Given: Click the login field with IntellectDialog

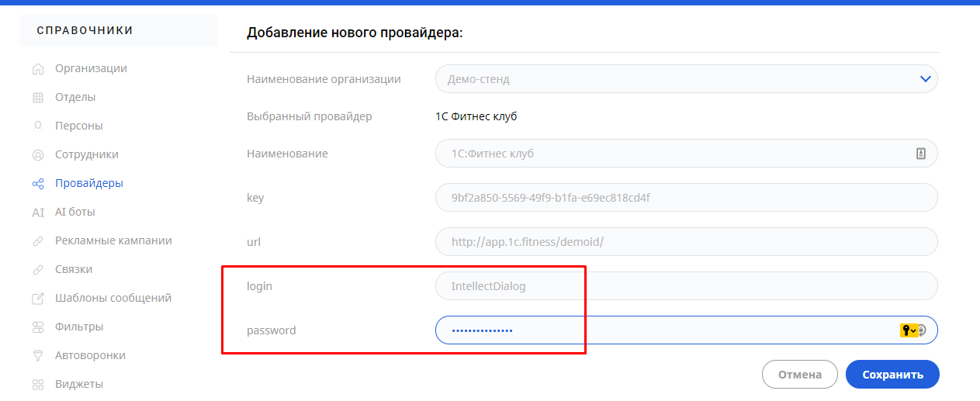Looking at the screenshot, I should click(686, 286).
